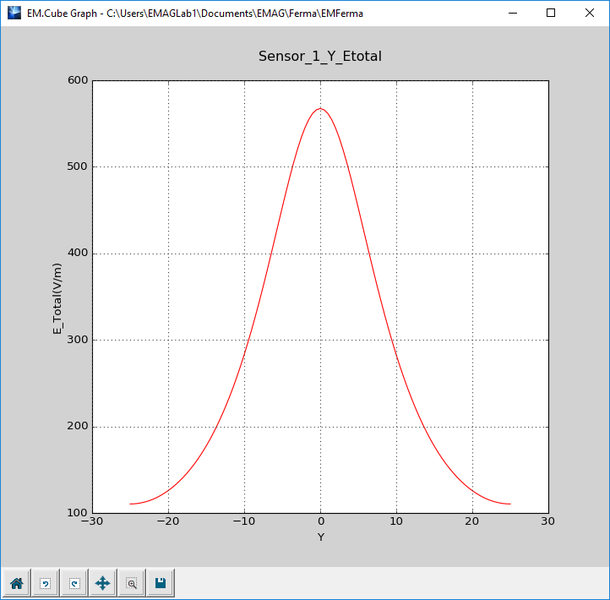Click the 0 tick label on horizontal axis

pyautogui.click(x=320, y=521)
